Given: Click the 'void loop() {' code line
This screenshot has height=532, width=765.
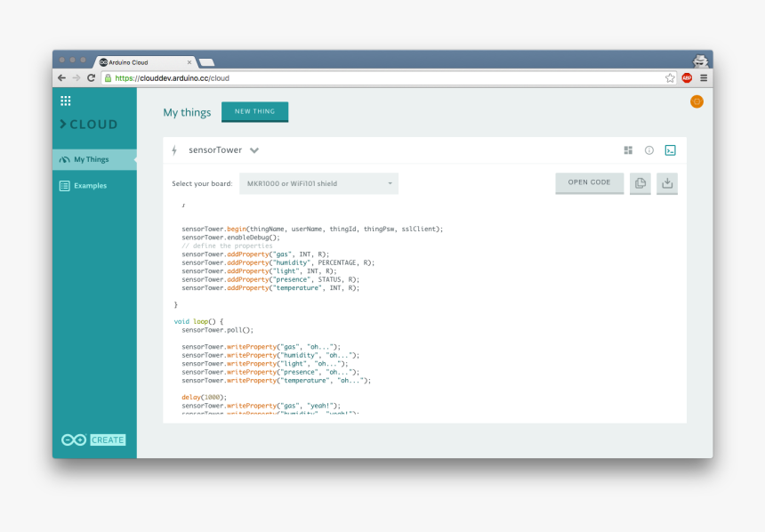Looking at the screenshot, I should tap(198, 322).
